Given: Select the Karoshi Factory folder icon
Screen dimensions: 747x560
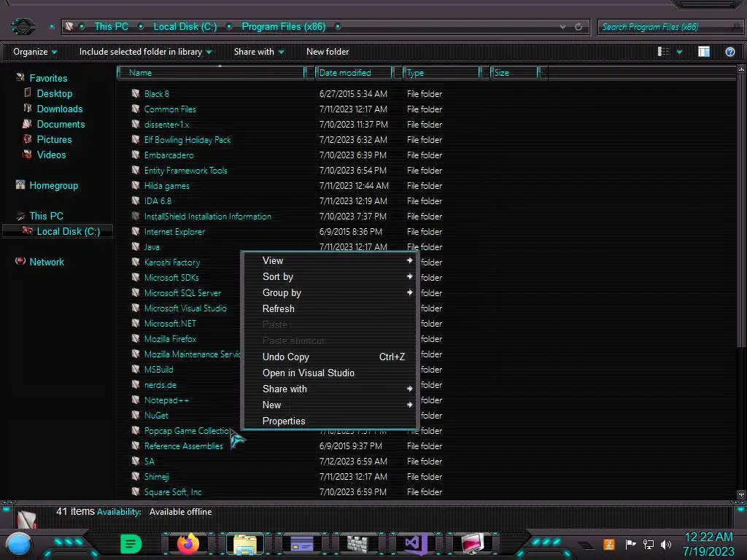Looking at the screenshot, I should click(x=136, y=262).
